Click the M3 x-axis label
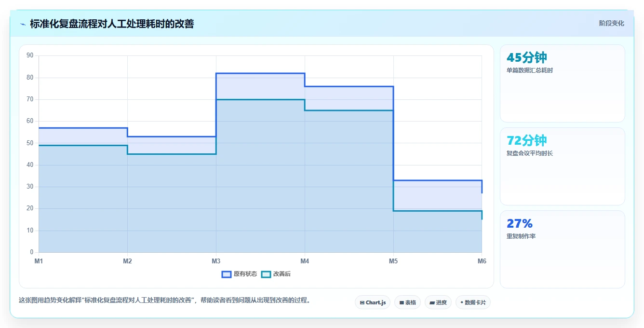Image resolution: width=644 pixels, height=328 pixels. click(x=216, y=261)
